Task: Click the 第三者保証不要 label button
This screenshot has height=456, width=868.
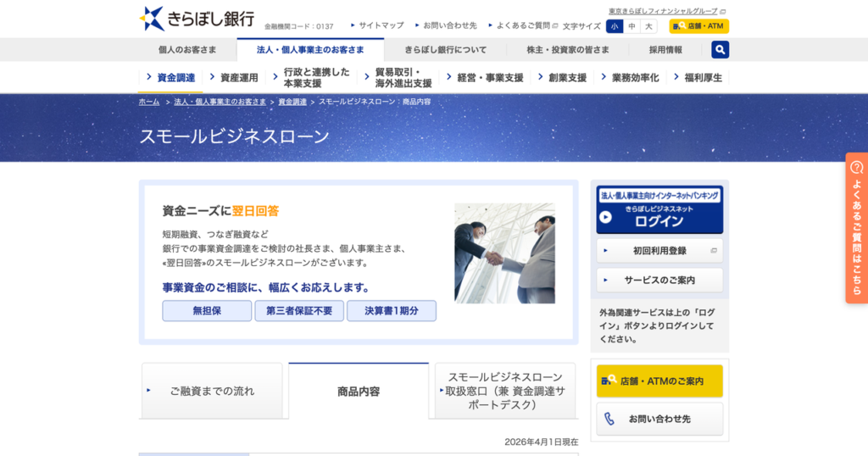Action: [299, 311]
